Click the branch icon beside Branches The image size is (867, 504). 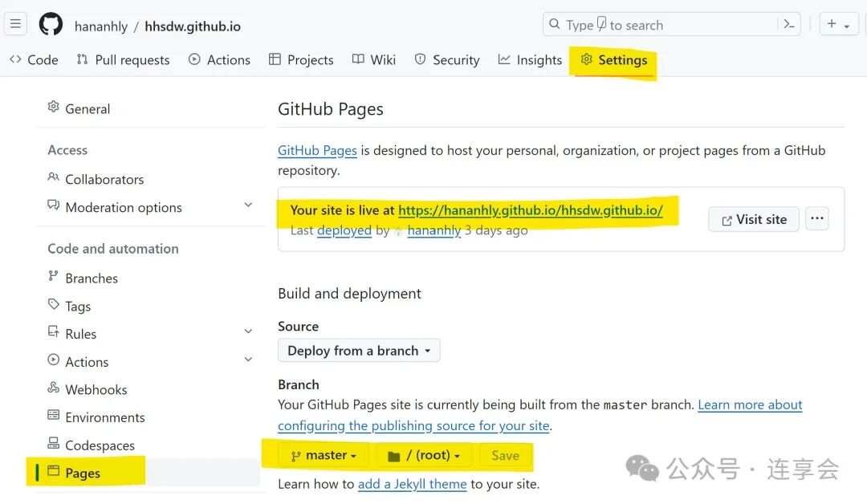tap(53, 276)
